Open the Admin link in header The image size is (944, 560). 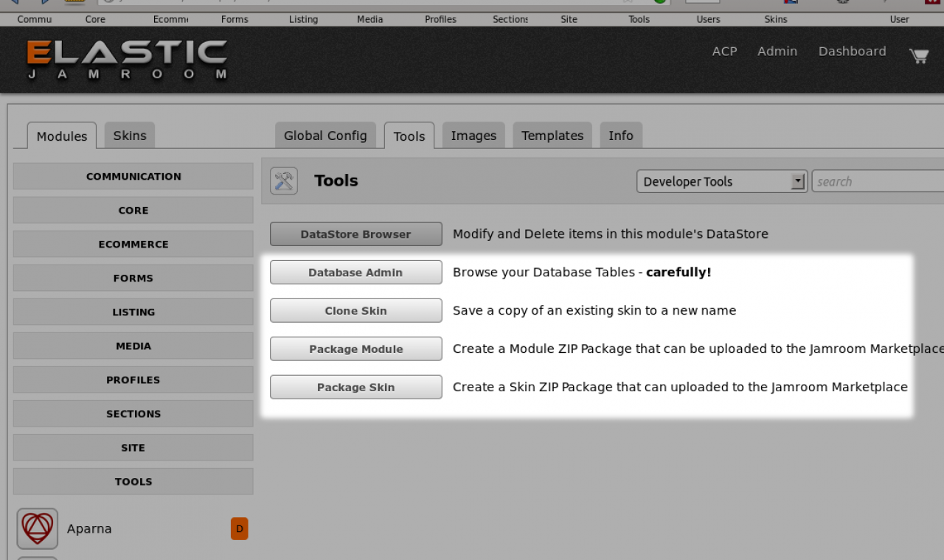[x=777, y=52]
